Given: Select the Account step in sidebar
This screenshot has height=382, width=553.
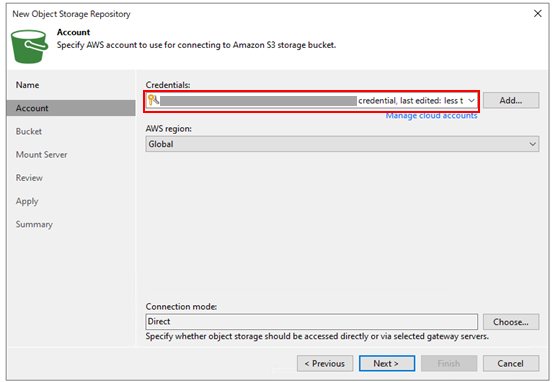Looking at the screenshot, I should click(71, 108).
